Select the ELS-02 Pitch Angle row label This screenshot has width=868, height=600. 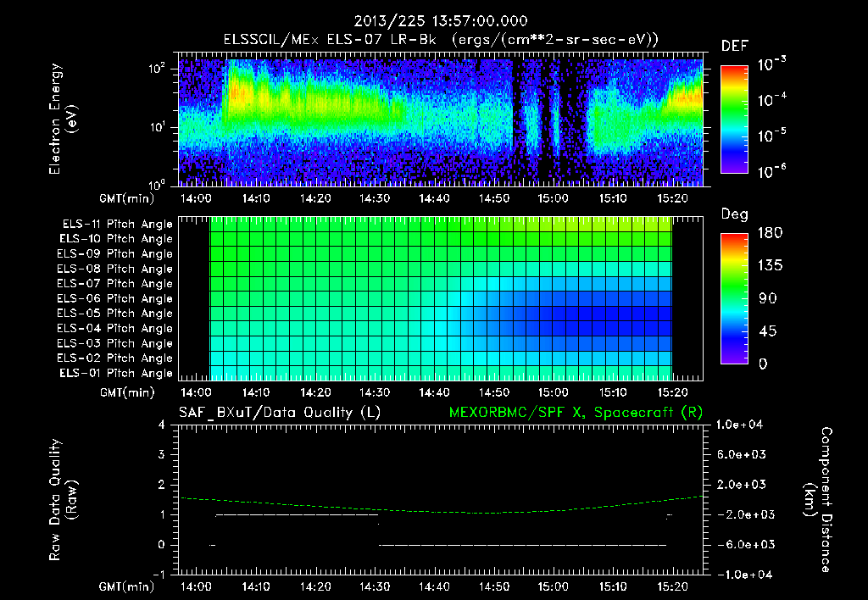pyautogui.click(x=115, y=358)
